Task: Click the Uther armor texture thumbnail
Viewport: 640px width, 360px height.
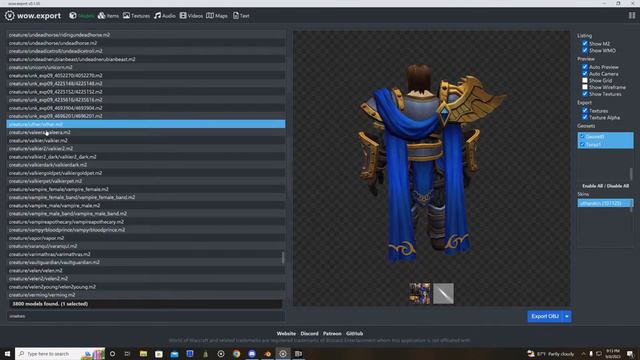Action: (420, 293)
